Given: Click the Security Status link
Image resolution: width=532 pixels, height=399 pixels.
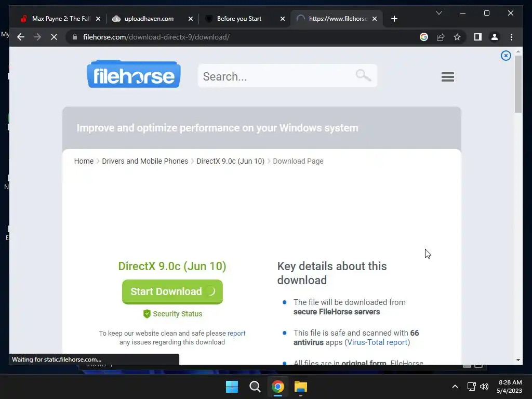Looking at the screenshot, I should tap(178, 314).
